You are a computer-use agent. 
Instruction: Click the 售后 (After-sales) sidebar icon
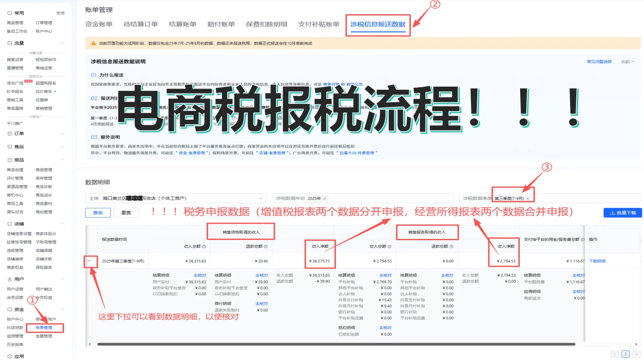[9, 147]
